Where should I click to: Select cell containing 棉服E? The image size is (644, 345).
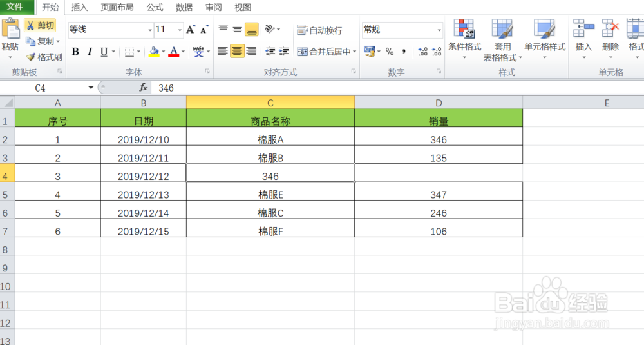[270, 192]
